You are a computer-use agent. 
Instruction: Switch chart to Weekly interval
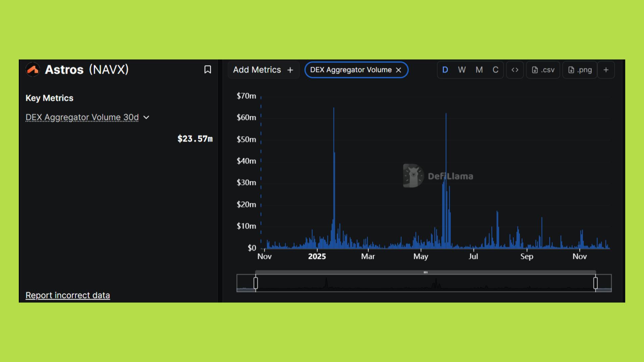click(462, 70)
